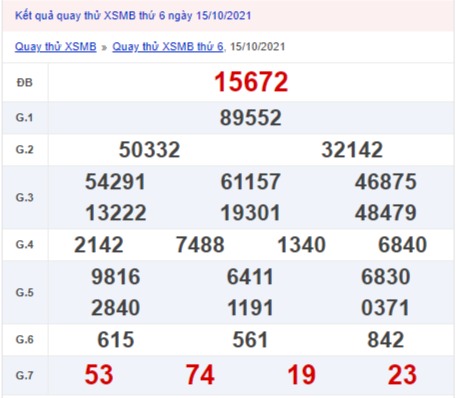Open the Quay thử XSMB breadcrumb link
The height and width of the screenshot is (398, 456).
pos(56,46)
